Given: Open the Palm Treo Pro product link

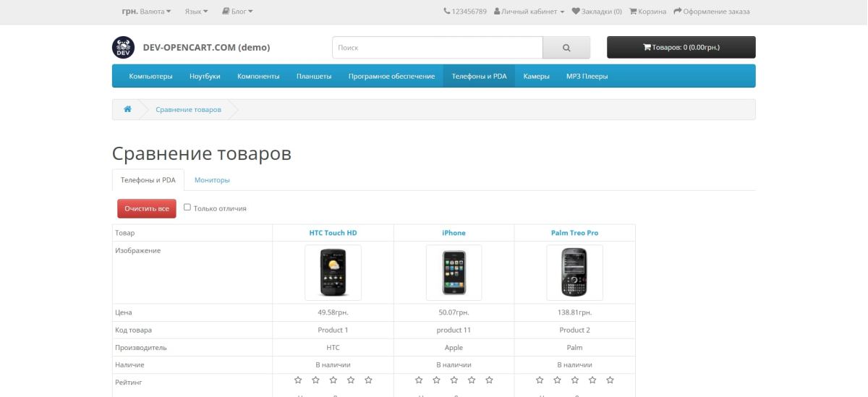Looking at the screenshot, I should [x=574, y=233].
